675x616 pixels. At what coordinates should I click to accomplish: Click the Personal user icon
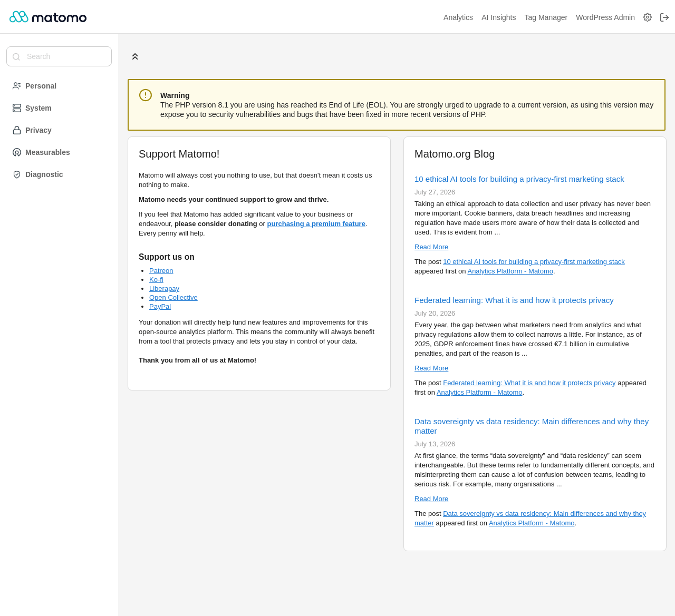point(17,86)
